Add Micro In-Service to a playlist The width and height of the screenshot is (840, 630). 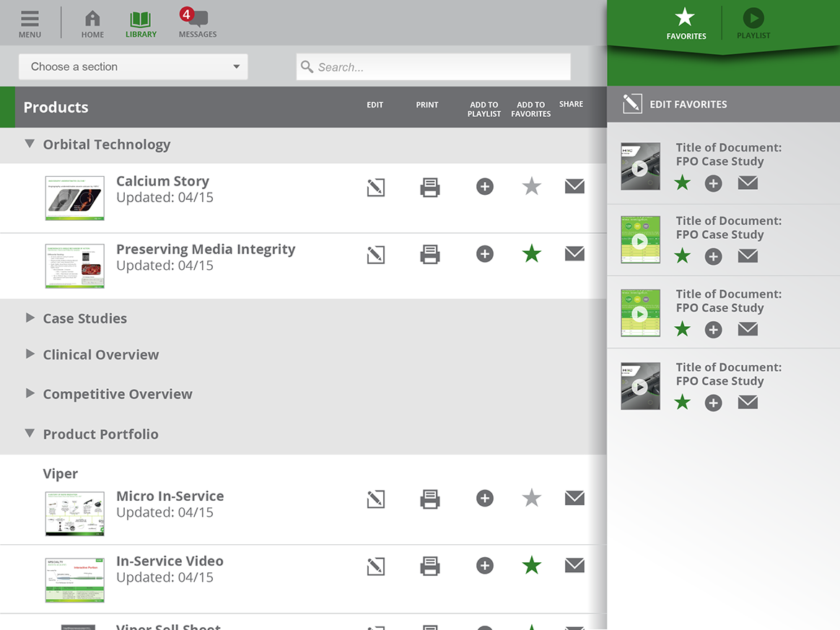coord(484,498)
